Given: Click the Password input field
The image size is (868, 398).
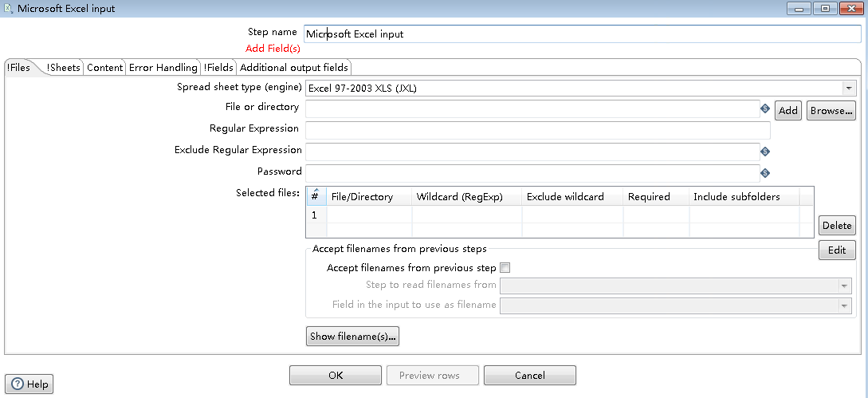Looking at the screenshot, I should tap(532, 173).
